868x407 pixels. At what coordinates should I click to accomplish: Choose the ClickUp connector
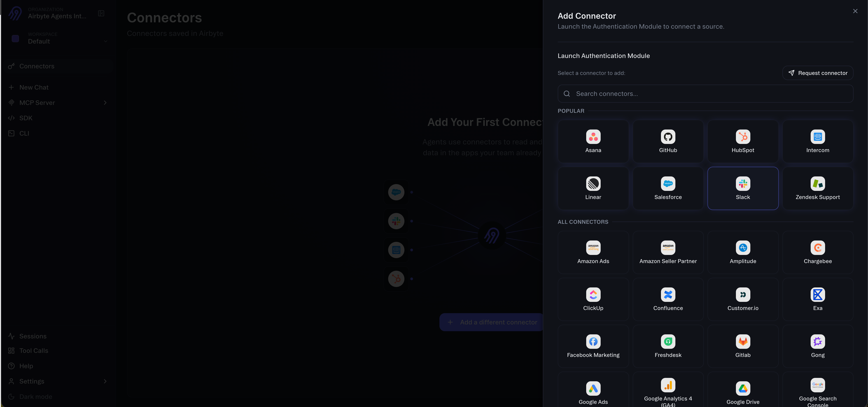click(593, 299)
